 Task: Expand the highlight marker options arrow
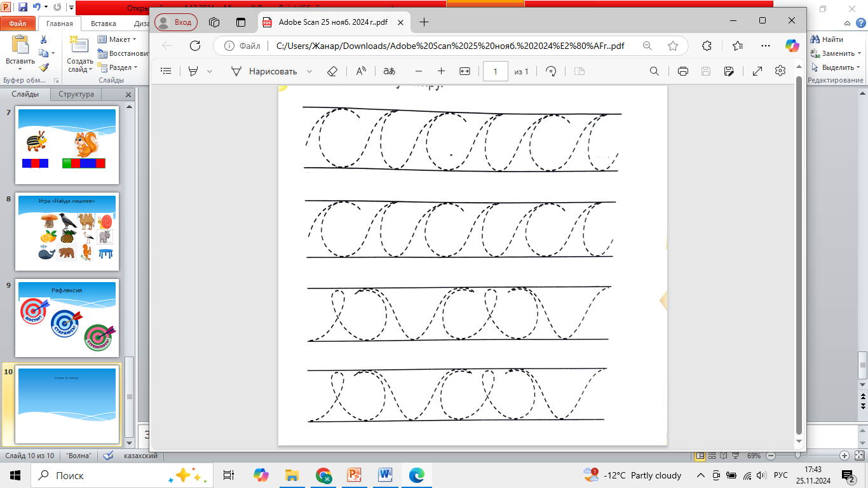(x=209, y=71)
